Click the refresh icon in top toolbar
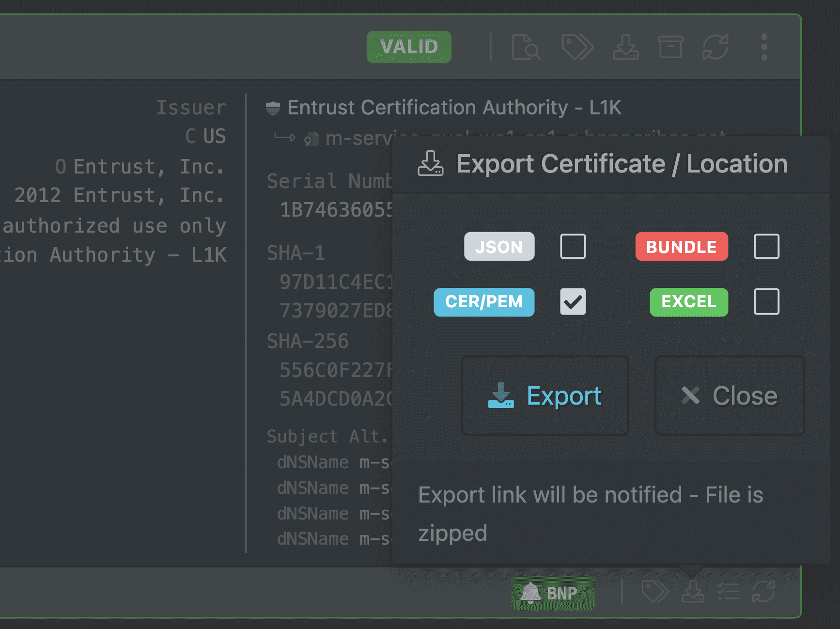Image resolution: width=840 pixels, height=629 pixels. point(716,47)
